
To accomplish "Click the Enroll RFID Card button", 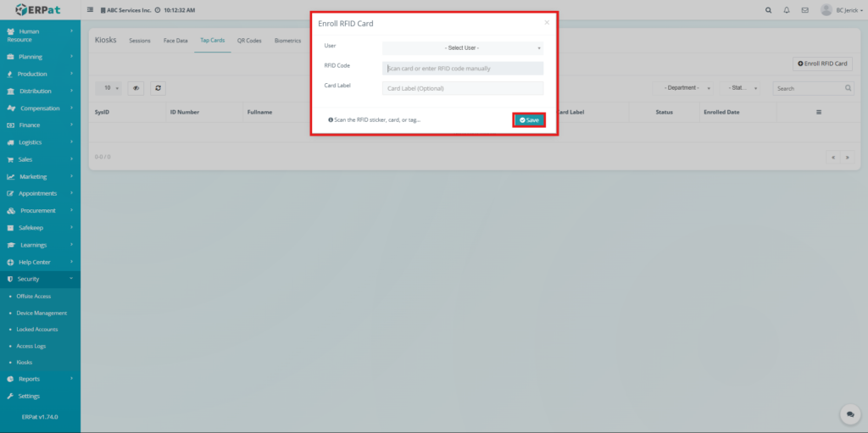I will tap(822, 64).
